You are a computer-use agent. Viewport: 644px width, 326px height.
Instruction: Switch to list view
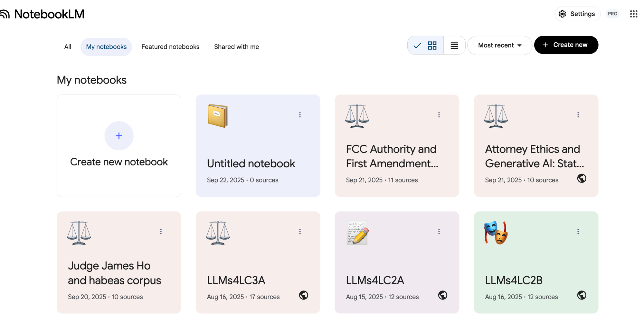[x=454, y=45]
